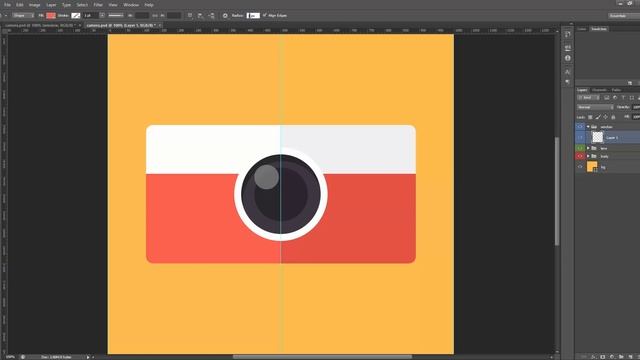Open path arrangement icon in options bar

[211, 16]
